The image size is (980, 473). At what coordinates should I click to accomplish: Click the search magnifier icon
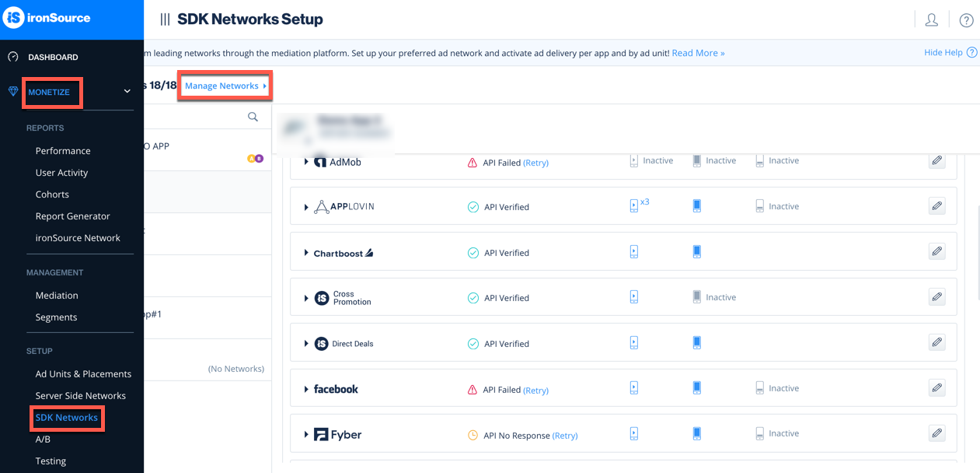[x=253, y=117]
